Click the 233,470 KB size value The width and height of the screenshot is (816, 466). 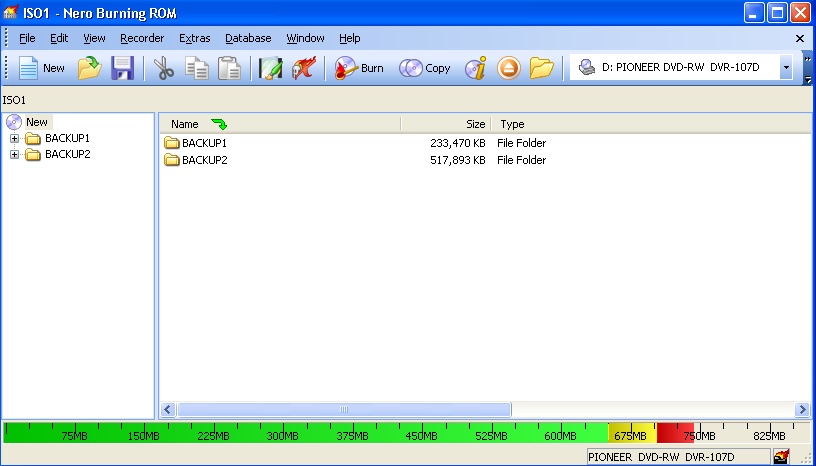pyautogui.click(x=458, y=143)
